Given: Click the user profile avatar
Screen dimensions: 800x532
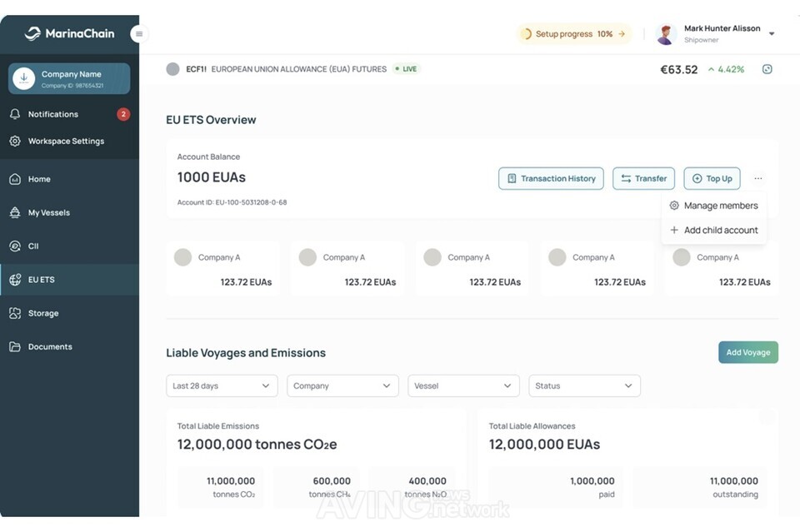Looking at the screenshot, I should click(666, 34).
